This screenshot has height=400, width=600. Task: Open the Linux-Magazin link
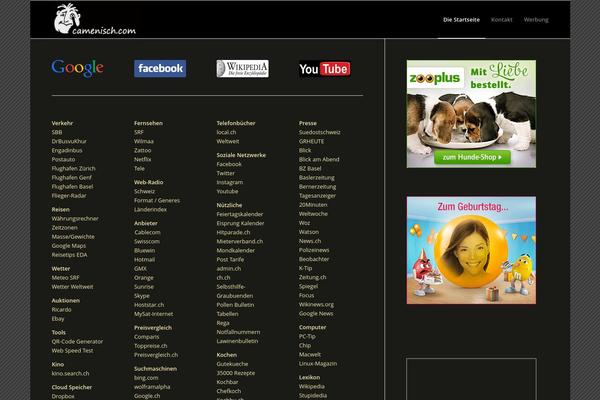318,364
